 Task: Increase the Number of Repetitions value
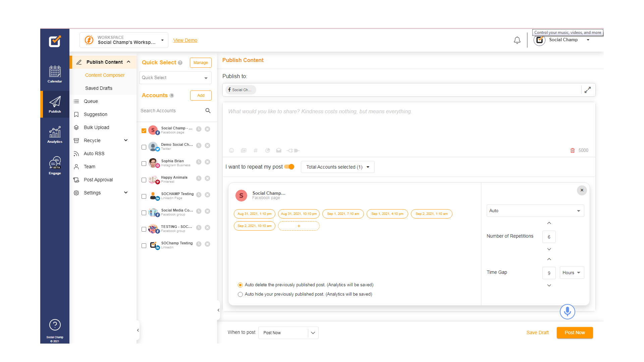click(x=549, y=223)
